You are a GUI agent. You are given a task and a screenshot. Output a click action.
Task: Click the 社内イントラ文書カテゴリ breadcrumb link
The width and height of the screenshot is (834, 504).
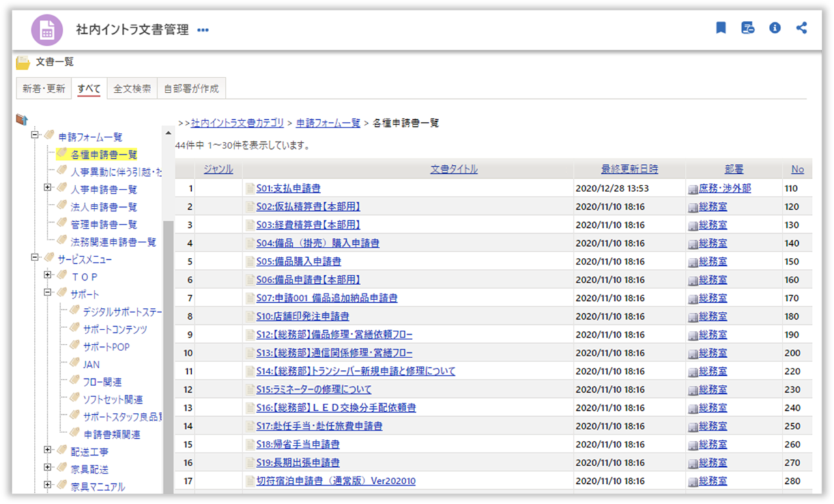[237, 123]
